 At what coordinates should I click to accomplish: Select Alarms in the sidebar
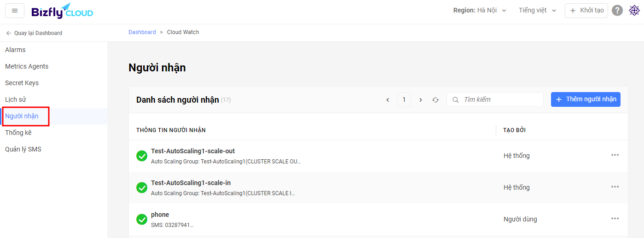pos(15,50)
